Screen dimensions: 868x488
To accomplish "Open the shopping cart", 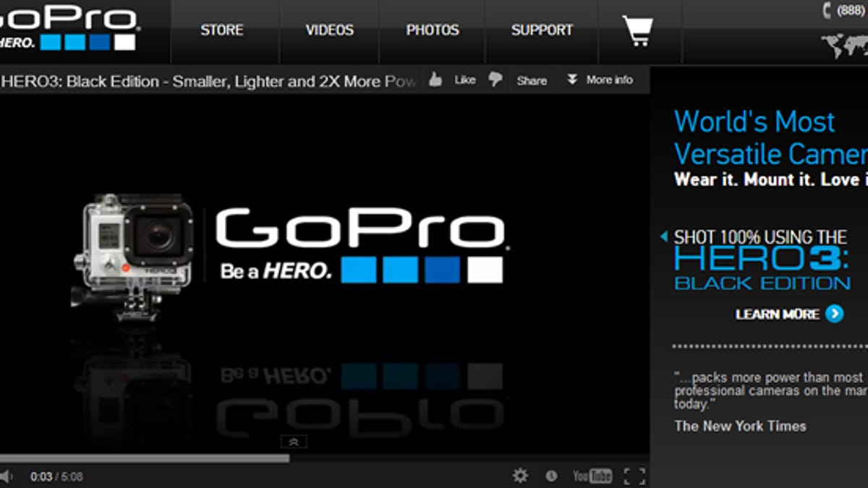I will coord(637,31).
